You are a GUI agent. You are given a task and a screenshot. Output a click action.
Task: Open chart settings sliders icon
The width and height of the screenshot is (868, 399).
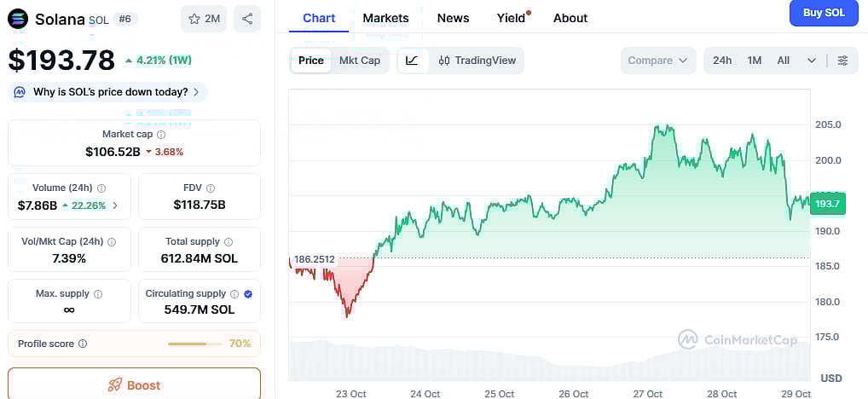pyautogui.click(x=842, y=61)
